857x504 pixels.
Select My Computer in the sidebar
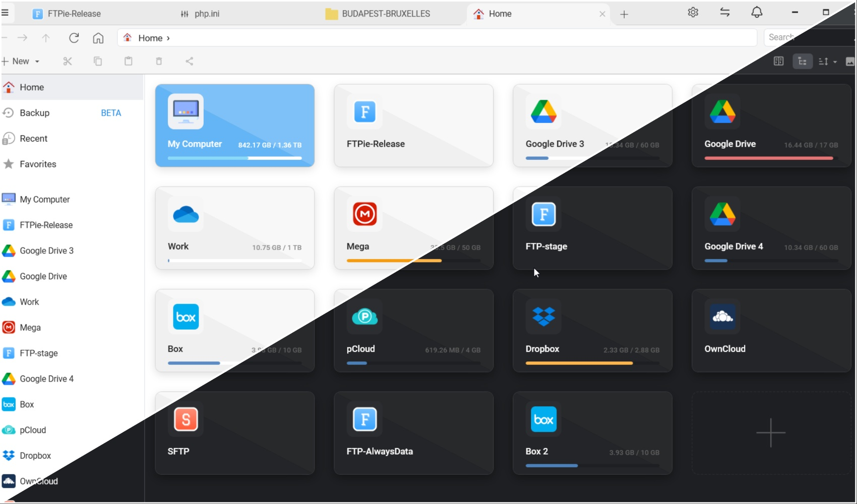(72, 200)
